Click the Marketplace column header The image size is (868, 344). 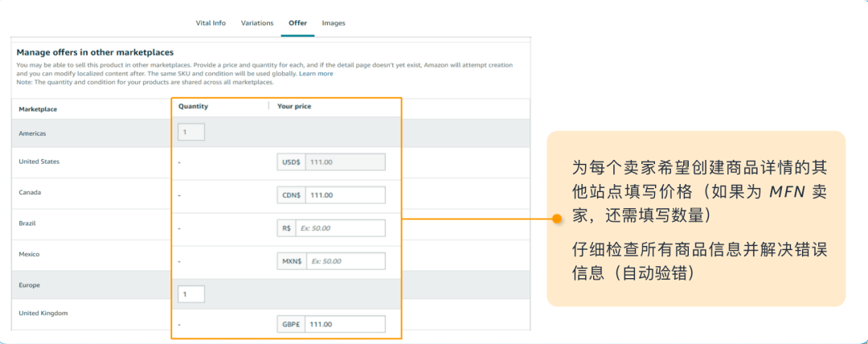click(x=38, y=109)
